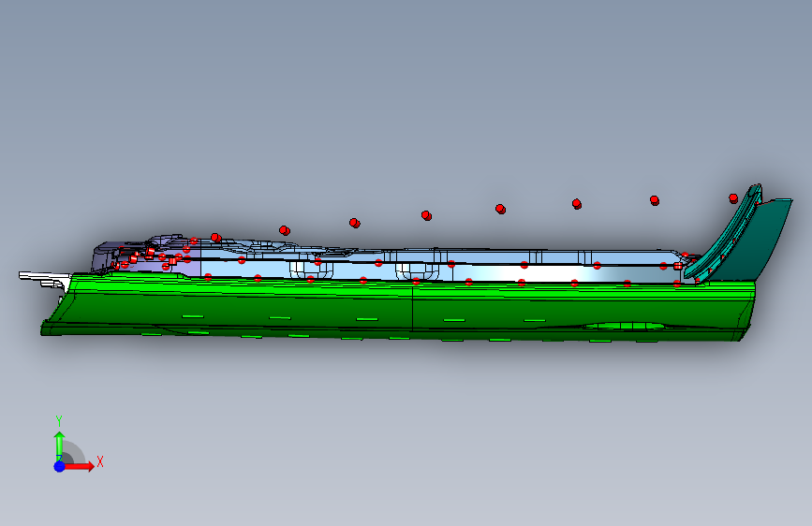
Task: Click the 'X' axis label
Action: click(100, 461)
